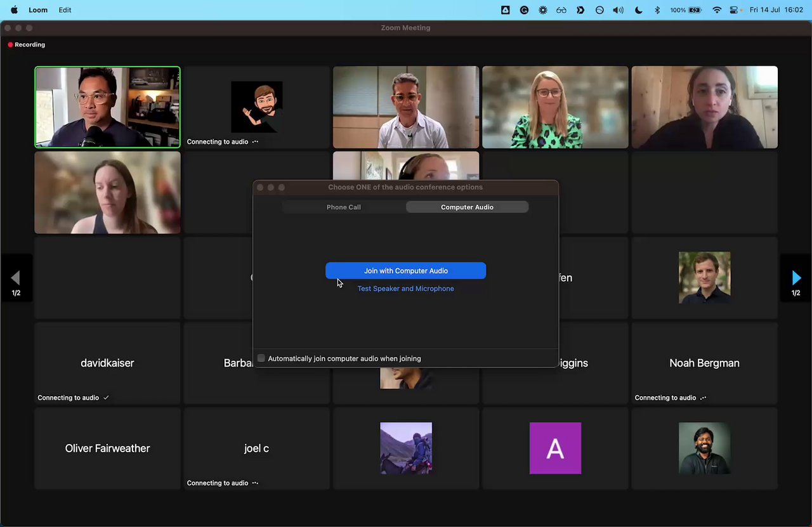Select the davidkaiser participant name

point(107,363)
